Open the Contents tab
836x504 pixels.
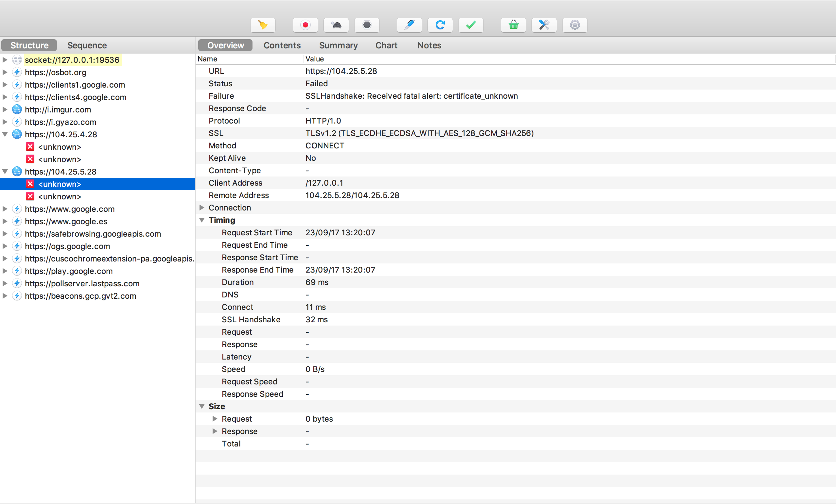(x=282, y=45)
